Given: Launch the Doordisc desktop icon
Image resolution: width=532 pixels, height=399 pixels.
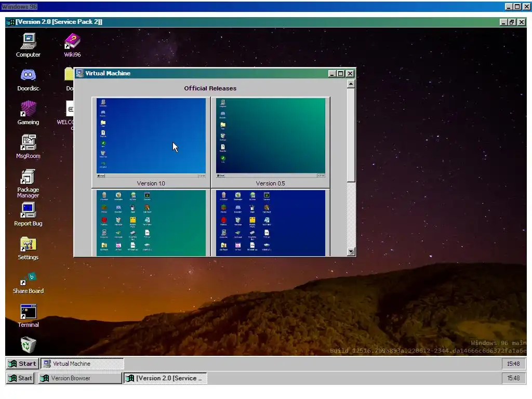Looking at the screenshot, I should [28, 79].
